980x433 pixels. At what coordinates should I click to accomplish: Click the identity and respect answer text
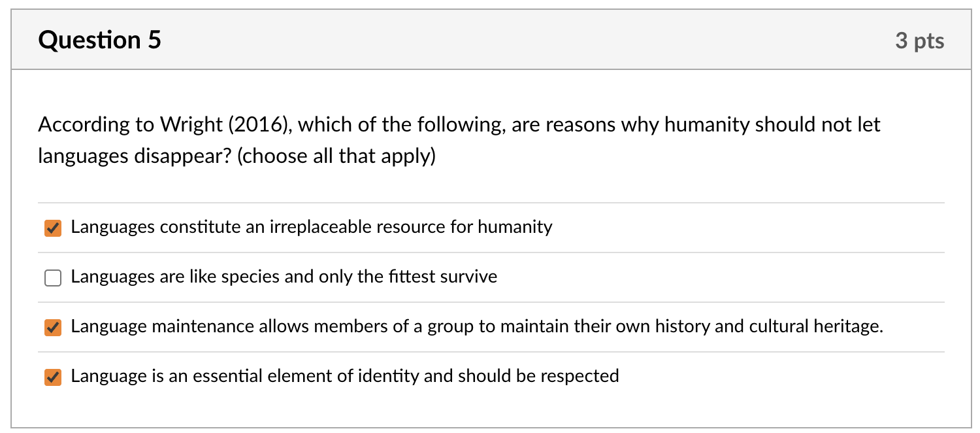point(344,377)
